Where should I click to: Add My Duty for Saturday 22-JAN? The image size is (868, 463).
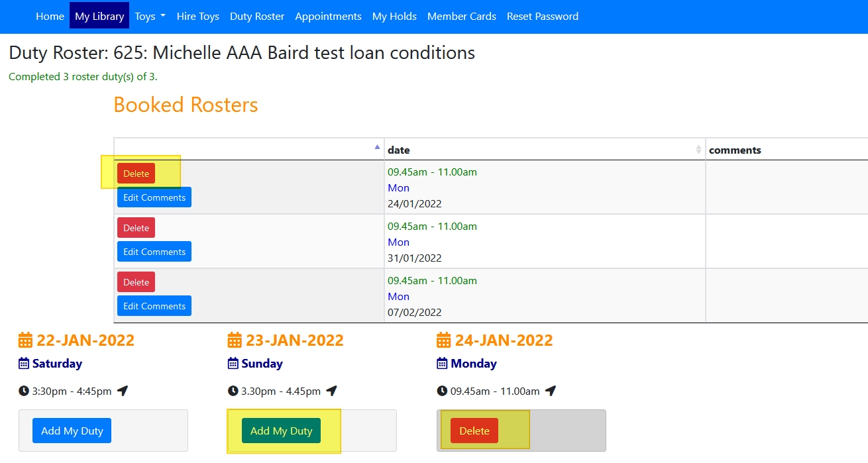click(72, 431)
